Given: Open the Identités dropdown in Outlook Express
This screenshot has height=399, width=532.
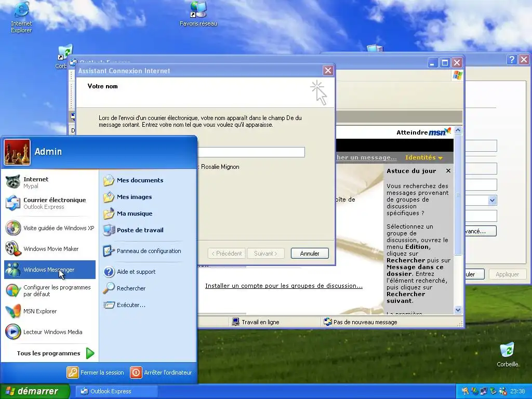Looking at the screenshot, I should (x=424, y=157).
